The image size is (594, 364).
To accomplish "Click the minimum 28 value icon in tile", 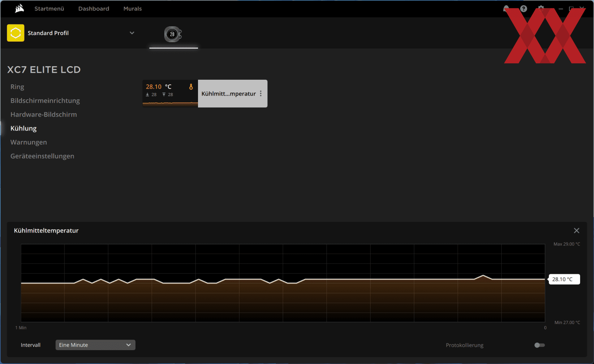I will tap(148, 95).
